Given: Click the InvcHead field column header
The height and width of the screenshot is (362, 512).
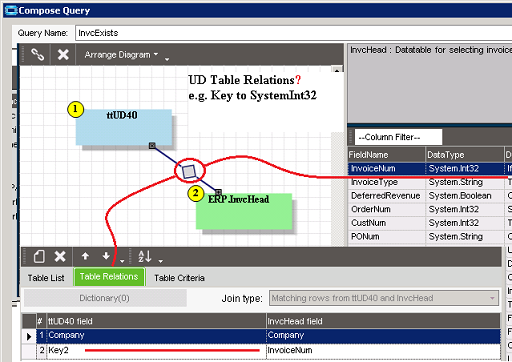Looking at the screenshot, I should click(383, 321).
